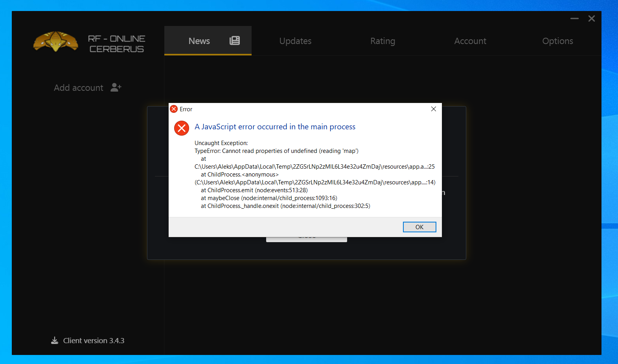Minimize the launcher window
Image resolution: width=618 pixels, height=364 pixels.
(x=574, y=18)
